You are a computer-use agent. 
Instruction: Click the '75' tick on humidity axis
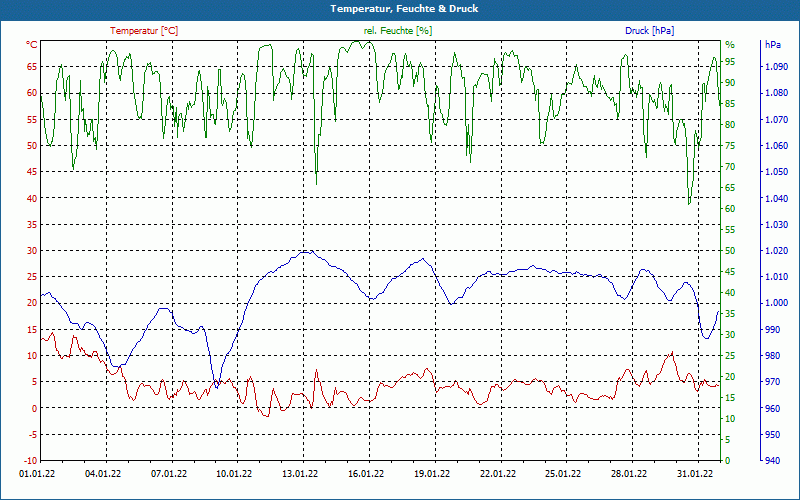(x=731, y=146)
